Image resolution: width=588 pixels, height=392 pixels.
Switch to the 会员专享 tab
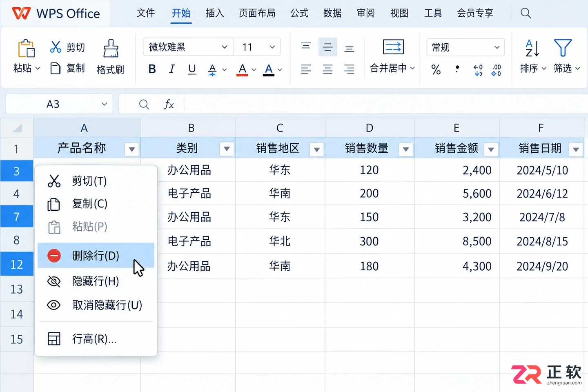tap(475, 13)
